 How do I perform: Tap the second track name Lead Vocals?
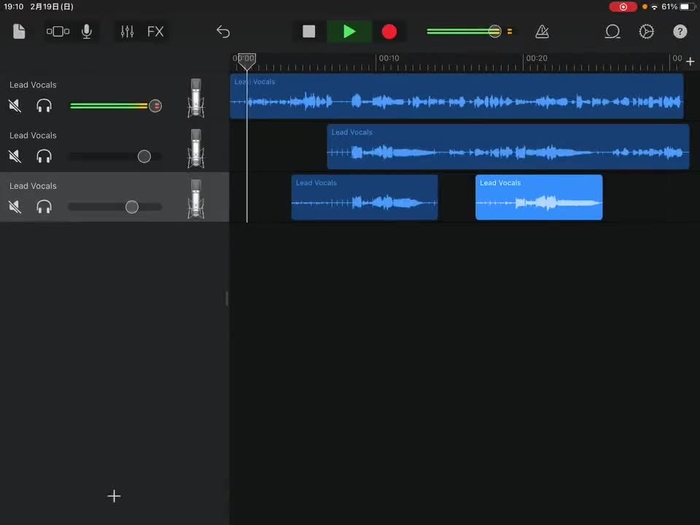point(33,135)
